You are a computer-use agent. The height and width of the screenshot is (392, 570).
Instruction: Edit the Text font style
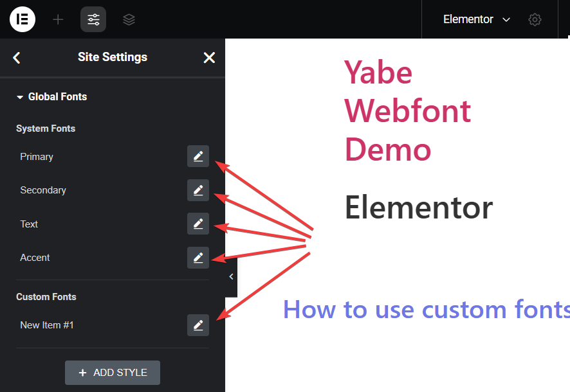(x=198, y=224)
